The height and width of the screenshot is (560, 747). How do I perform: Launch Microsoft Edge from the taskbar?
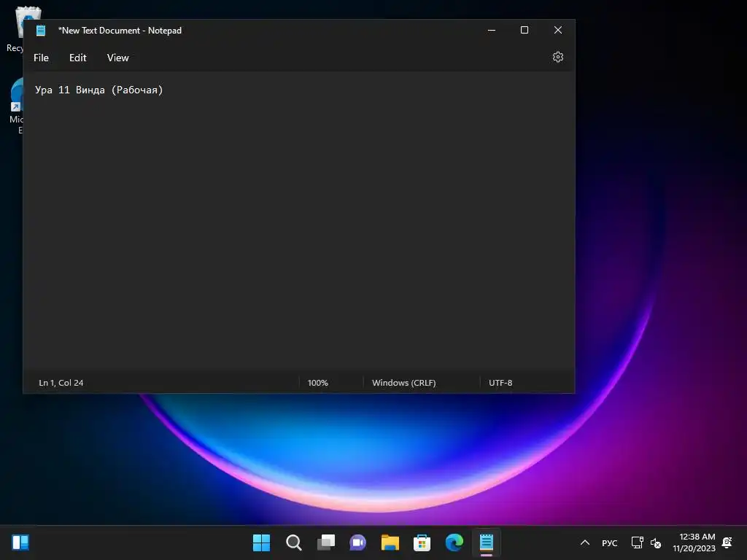click(454, 542)
